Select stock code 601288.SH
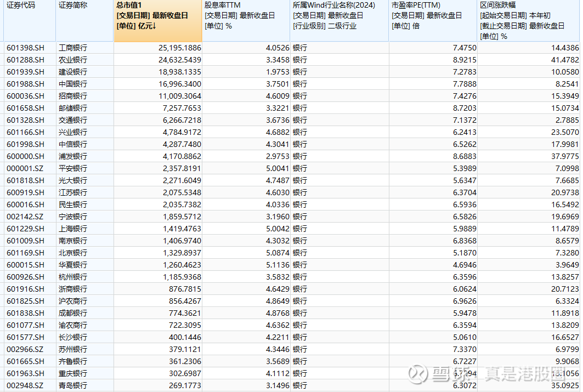The width and height of the screenshot is (583, 392). point(25,60)
